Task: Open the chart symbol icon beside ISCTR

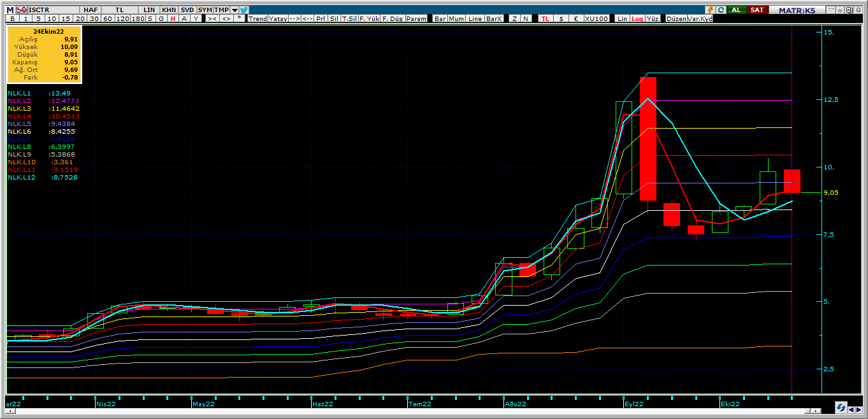Action: tap(22, 10)
